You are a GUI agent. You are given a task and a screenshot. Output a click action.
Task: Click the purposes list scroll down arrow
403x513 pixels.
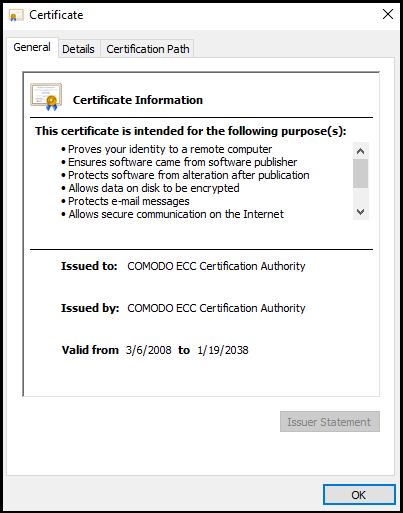(x=361, y=212)
